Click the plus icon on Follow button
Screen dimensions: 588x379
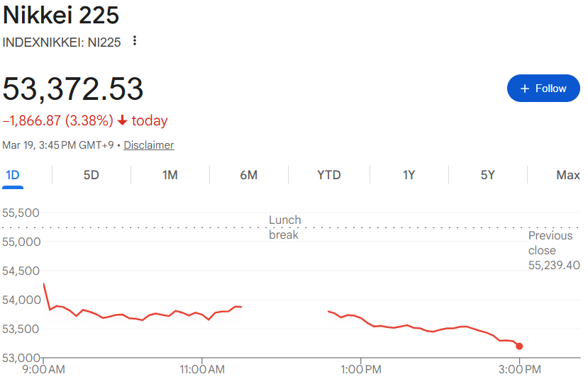525,89
